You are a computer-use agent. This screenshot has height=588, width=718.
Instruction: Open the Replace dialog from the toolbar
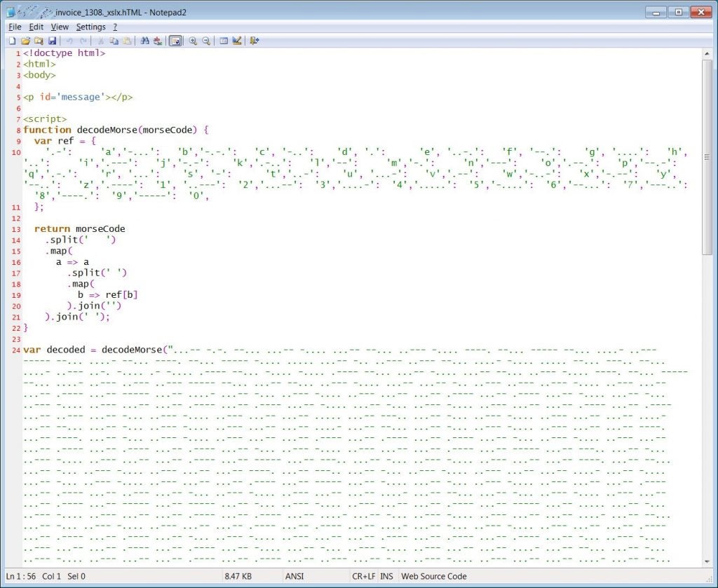point(158,41)
